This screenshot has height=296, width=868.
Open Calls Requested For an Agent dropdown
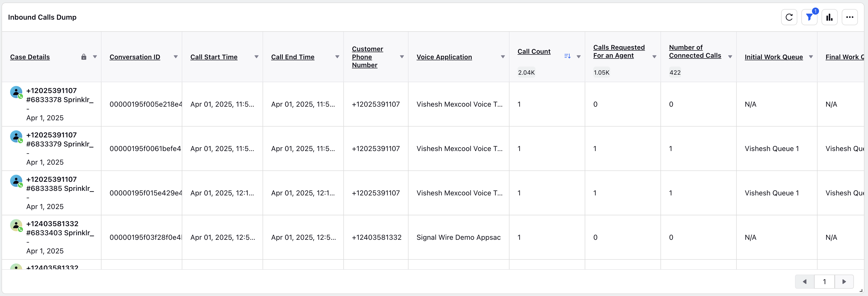pos(654,57)
